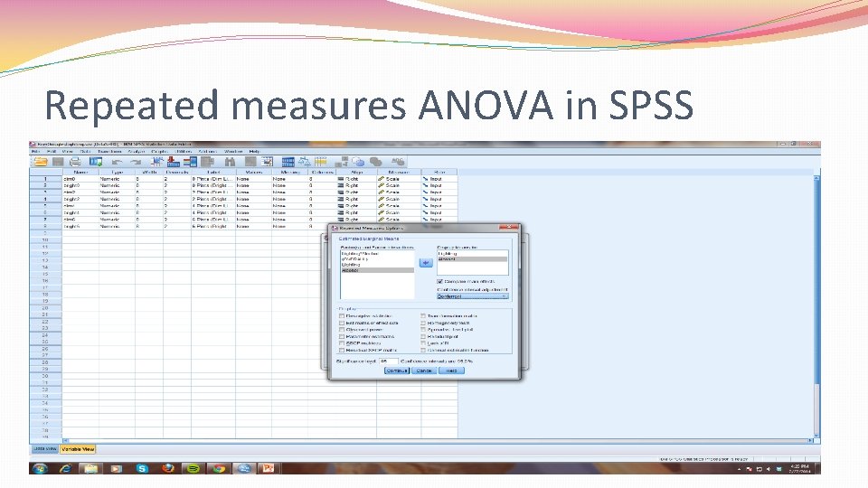
Task: Enable Estimates of effect size checkbox
Action: 342,323
